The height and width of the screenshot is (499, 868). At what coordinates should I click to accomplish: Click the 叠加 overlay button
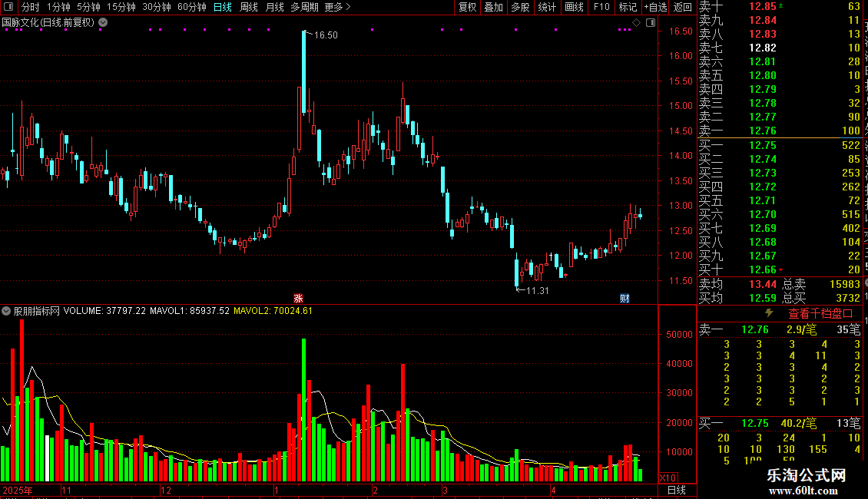pos(493,7)
